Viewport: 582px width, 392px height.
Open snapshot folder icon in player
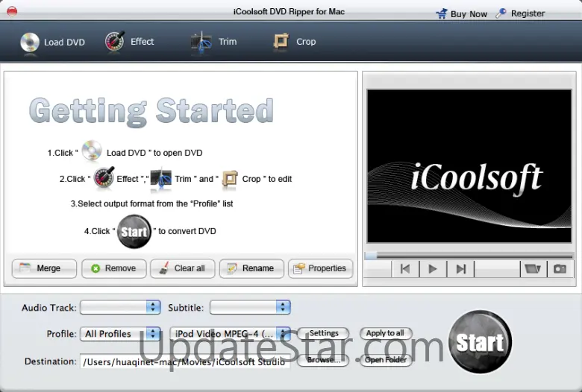tap(533, 268)
